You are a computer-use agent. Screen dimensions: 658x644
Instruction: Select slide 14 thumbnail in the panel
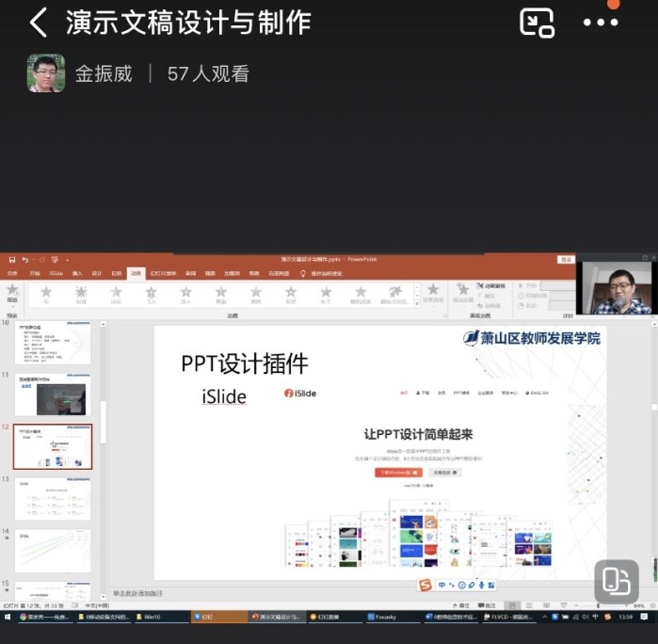[x=53, y=551]
